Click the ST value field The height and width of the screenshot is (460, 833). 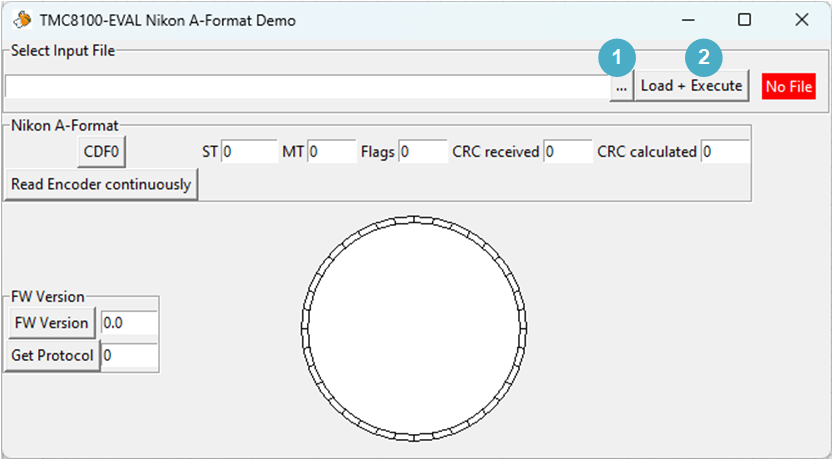(x=249, y=152)
